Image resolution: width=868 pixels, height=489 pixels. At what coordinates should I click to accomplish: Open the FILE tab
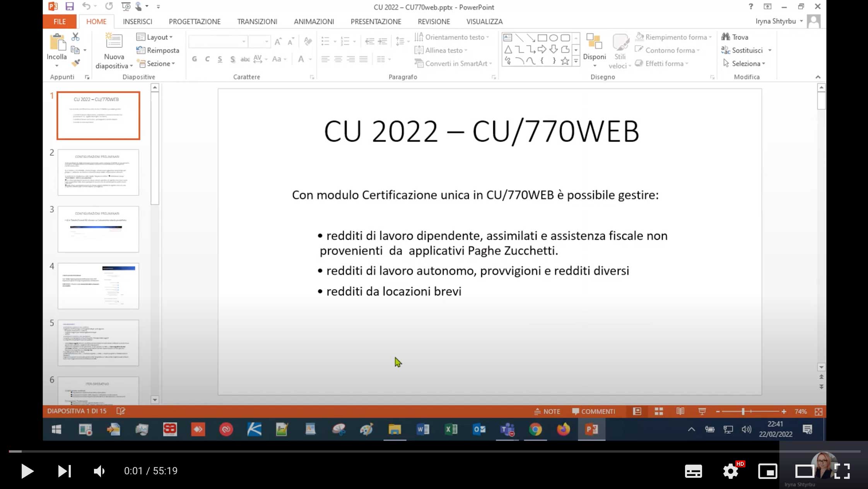pyautogui.click(x=60, y=21)
